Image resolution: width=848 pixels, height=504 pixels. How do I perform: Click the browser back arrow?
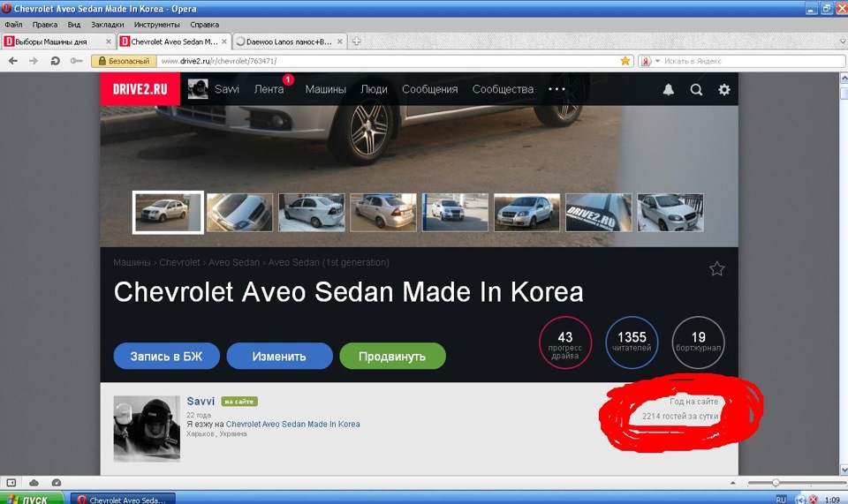pos(13,61)
